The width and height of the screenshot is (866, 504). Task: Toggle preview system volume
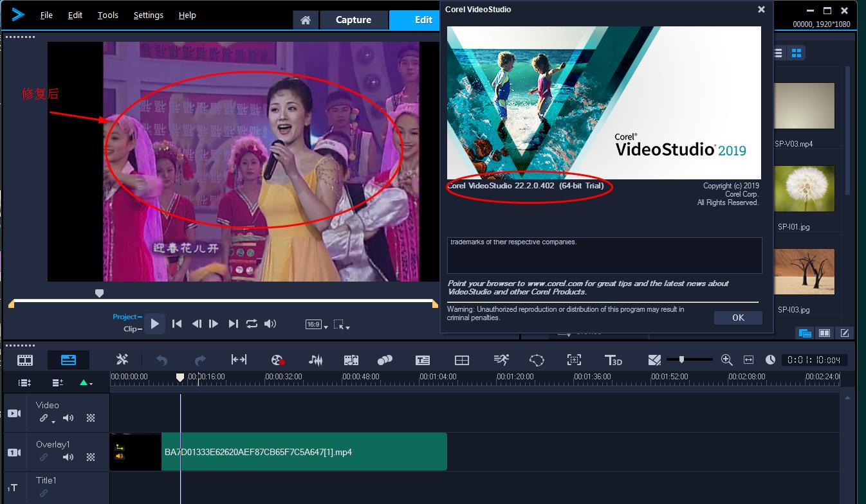coord(270,324)
